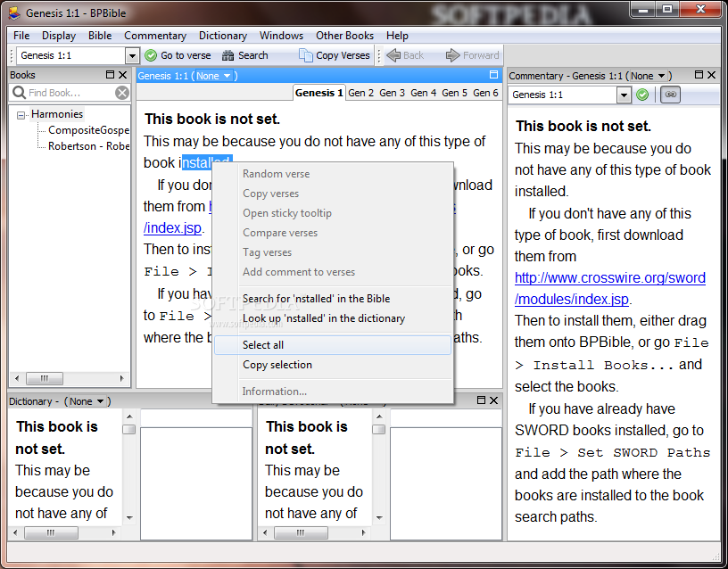Open the Commentary menu

click(x=155, y=36)
